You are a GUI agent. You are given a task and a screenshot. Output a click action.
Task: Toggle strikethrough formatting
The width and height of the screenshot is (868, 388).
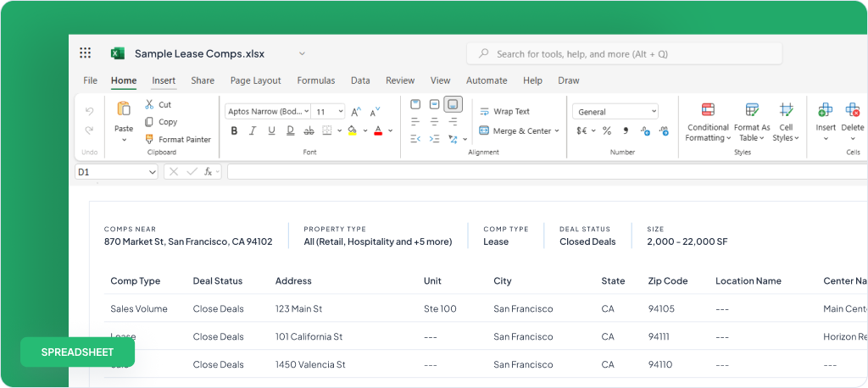click(309, 130)
